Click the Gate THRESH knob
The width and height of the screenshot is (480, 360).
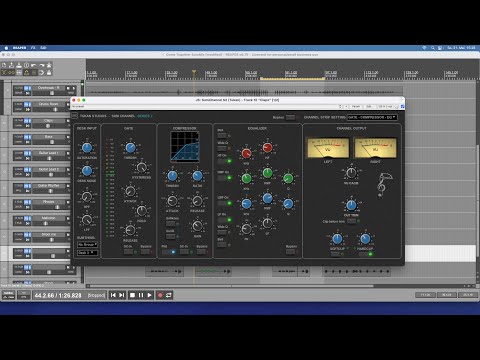pyautogui.click(x=130, y=147)
